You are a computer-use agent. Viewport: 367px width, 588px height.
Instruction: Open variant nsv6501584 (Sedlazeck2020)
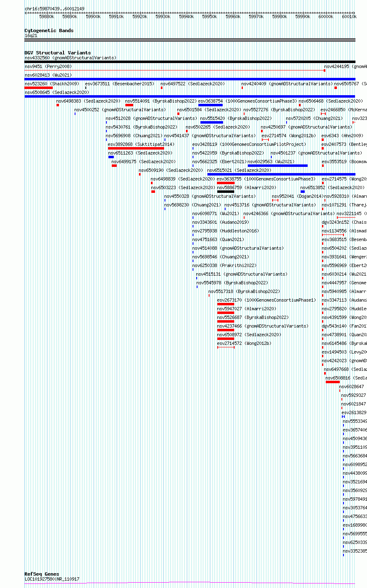pyautogui.click(x=209, y=110)
